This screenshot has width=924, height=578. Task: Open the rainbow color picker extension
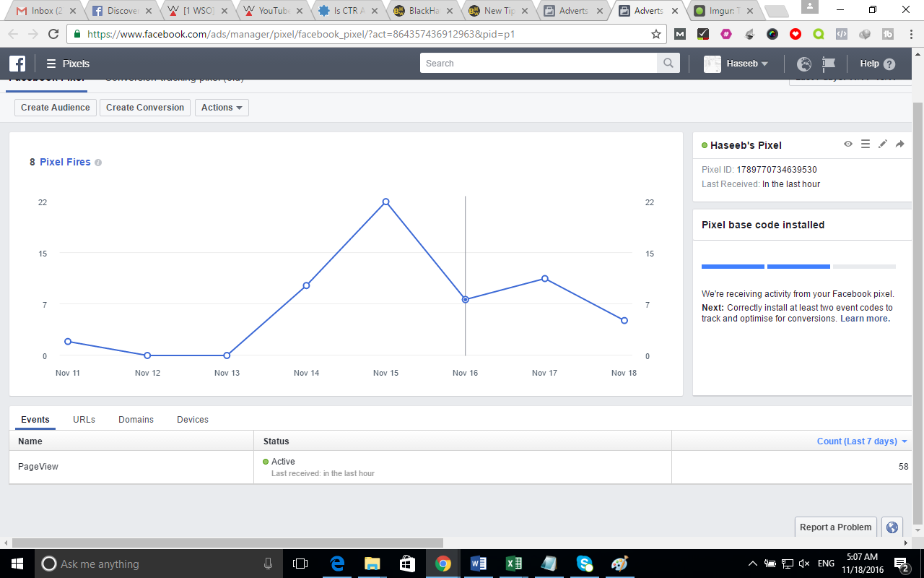(x=772, y=34)
